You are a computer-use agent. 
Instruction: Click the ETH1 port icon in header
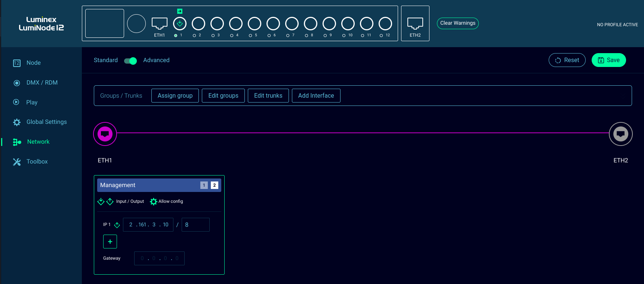tap(159, 24)
